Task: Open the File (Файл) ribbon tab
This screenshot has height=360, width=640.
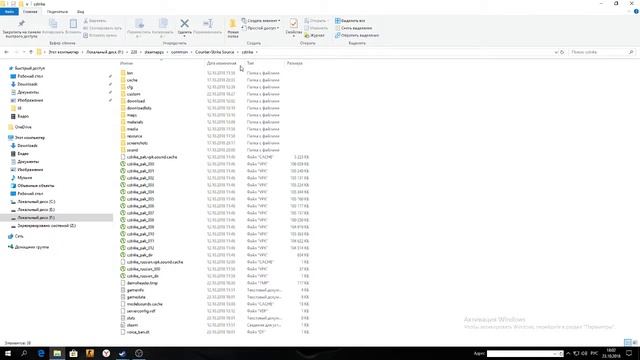Action: click(9, 12)
